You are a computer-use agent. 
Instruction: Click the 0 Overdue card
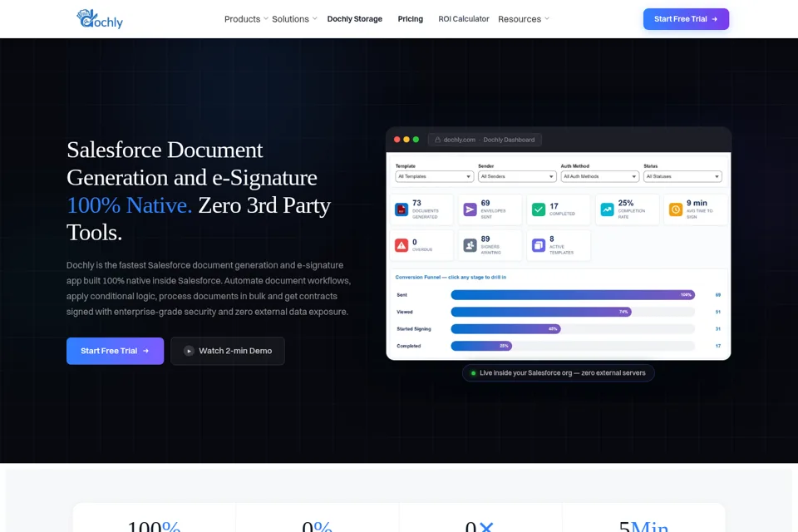[422, 245]
